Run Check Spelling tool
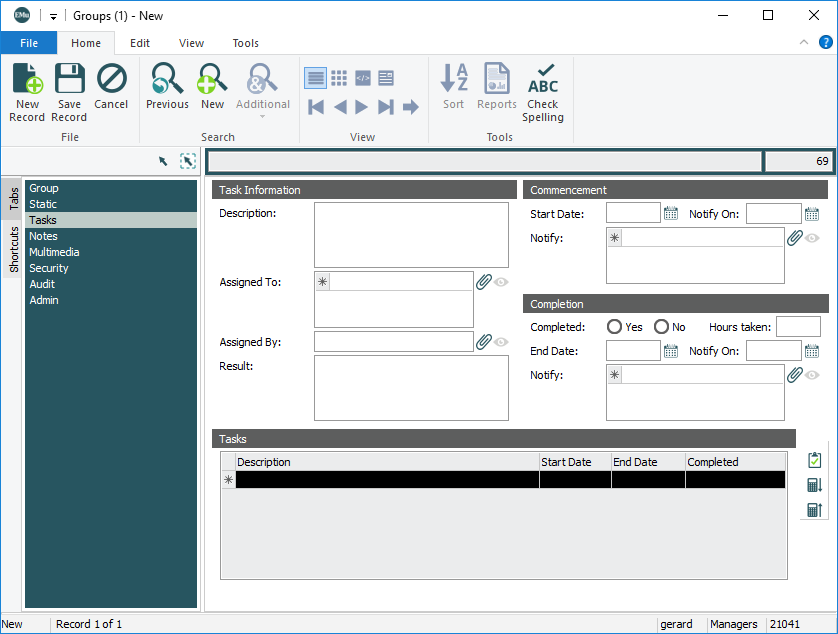 tap(543, 80)
